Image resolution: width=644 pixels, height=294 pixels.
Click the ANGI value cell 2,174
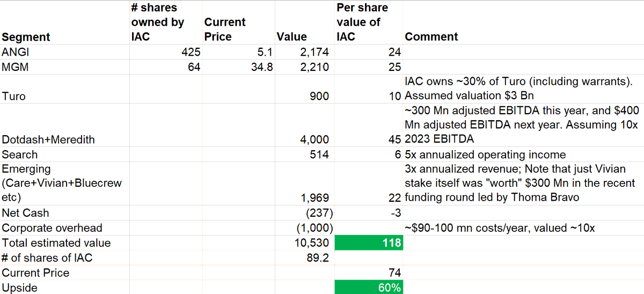coord(304,52)
